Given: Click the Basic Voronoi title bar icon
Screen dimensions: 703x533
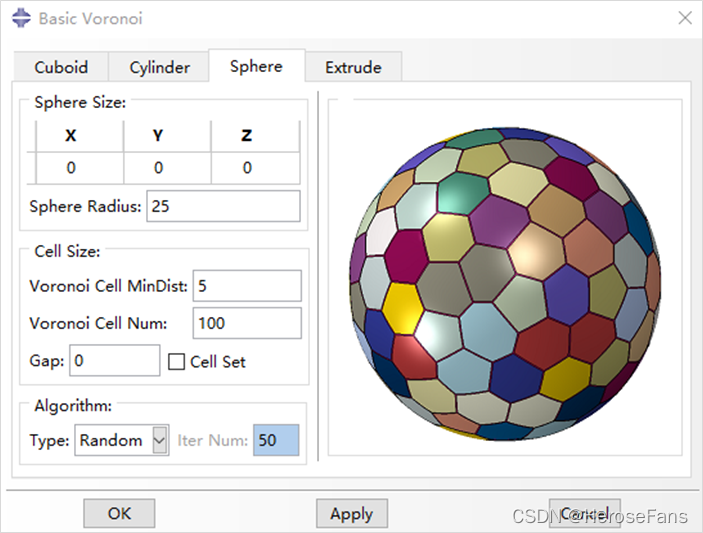Looking at the screenshot, I should tap(21, 18).
